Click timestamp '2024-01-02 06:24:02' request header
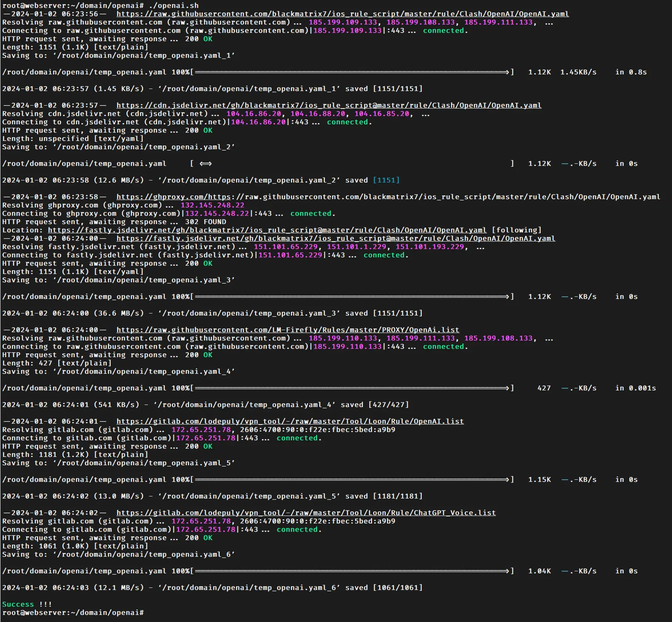The height and width of the screenshot is (622, 672). click(x=54, y=513)
